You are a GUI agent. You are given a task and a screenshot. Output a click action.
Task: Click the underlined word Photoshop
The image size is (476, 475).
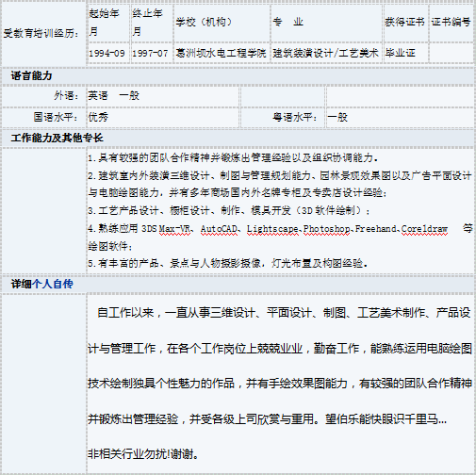click(x=327, y=229)
